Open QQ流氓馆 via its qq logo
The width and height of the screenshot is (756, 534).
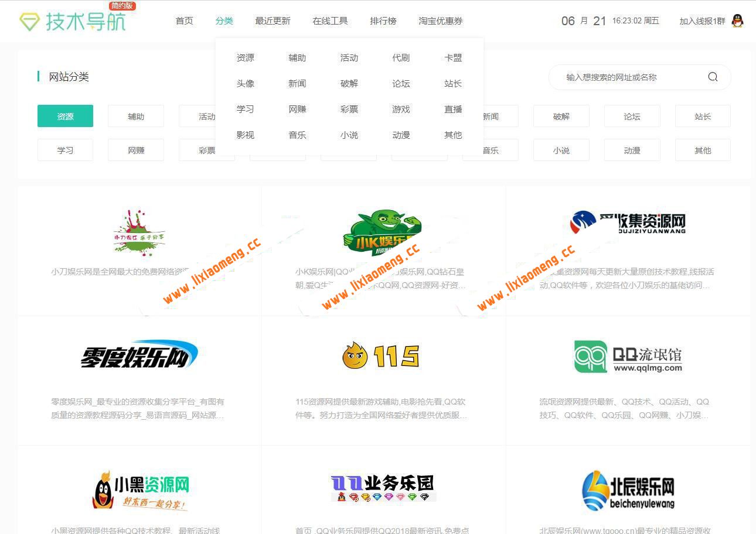(627, 356)
